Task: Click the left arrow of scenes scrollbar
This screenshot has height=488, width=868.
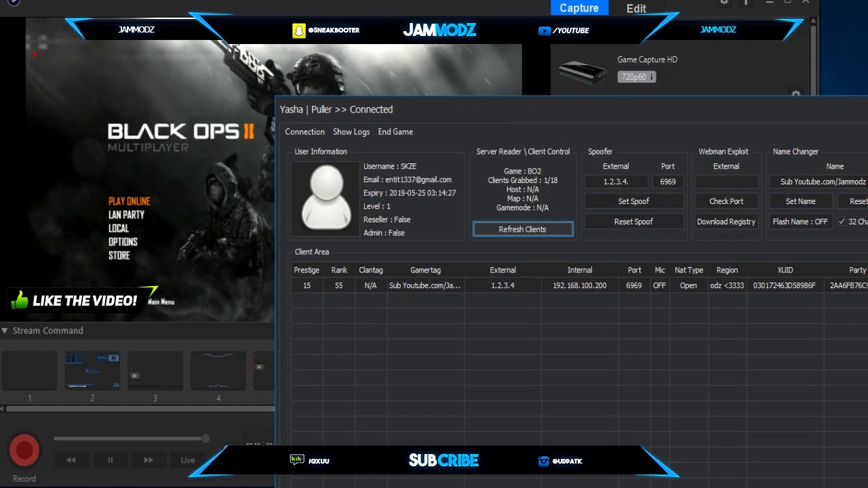Action: (x=3, y=409)
